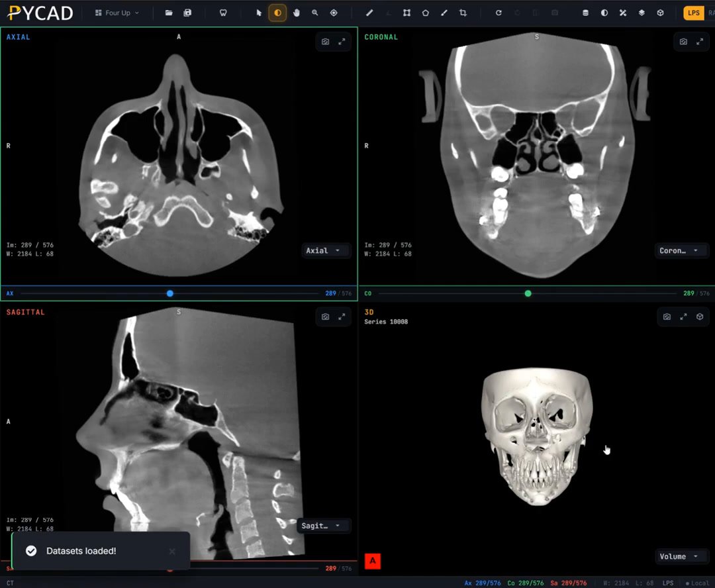Click the CT modality label in status bar
The height and width of the screenshot is (588, 715).
point(10,583)
